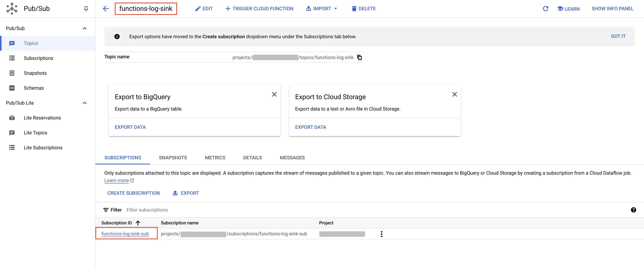Open Topics in the sidebar

coord(48,43)
